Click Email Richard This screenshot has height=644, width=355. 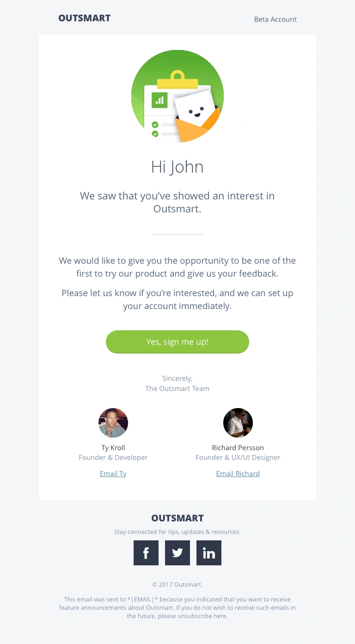point(238,473)
